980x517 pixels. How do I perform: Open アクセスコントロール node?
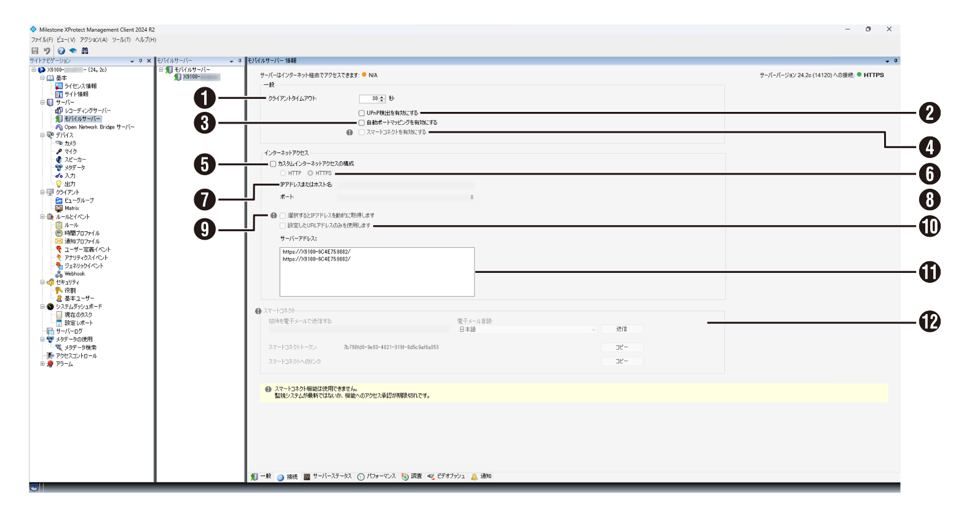click(x=76, y=356)
